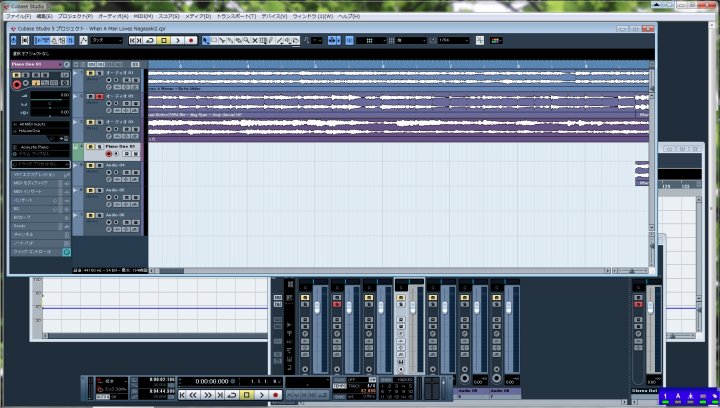This screenshot has width=720, height=408.
Task: Select the Line tool
Action: tap(280, 40)
